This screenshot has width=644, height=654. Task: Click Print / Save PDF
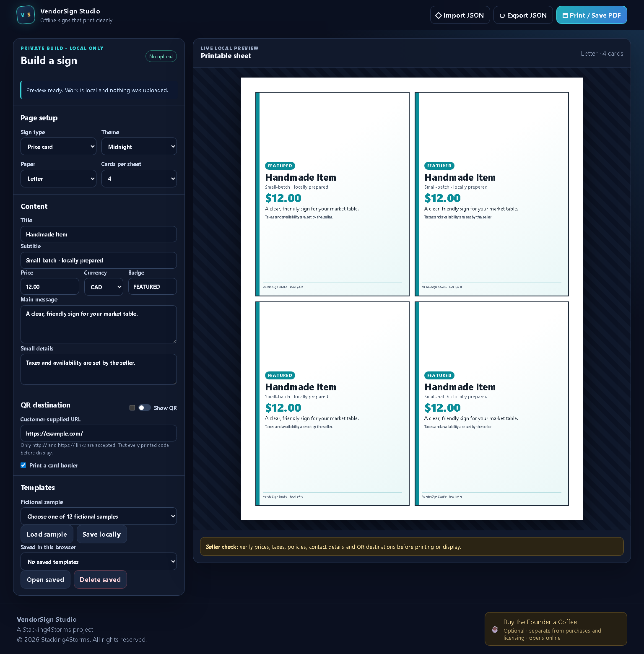(x=592, y=15)
